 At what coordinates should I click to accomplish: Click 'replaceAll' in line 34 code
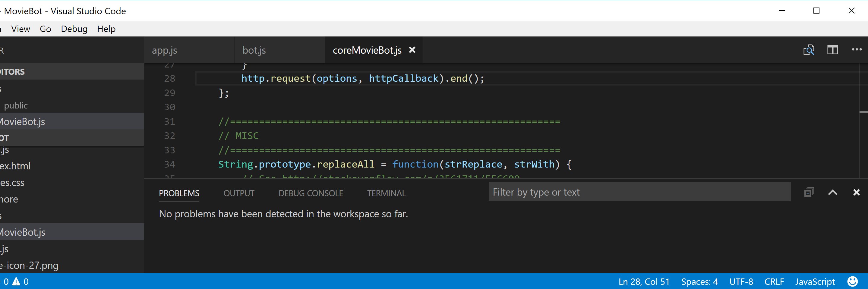tap(346, 164)
